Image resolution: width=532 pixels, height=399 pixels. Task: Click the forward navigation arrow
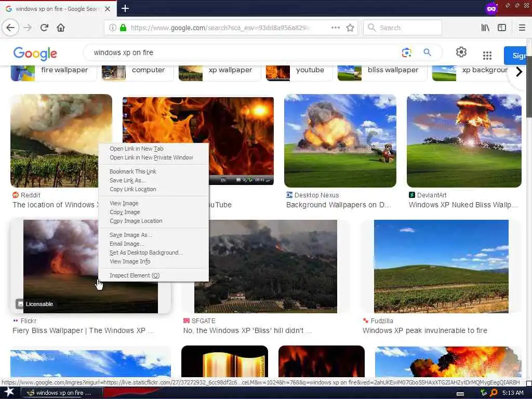pos(28,28)
